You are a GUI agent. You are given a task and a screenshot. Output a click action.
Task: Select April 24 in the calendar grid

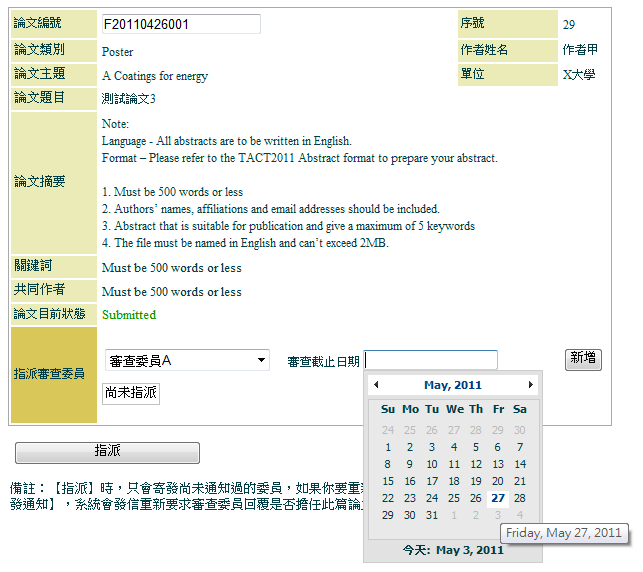point(388,430)
